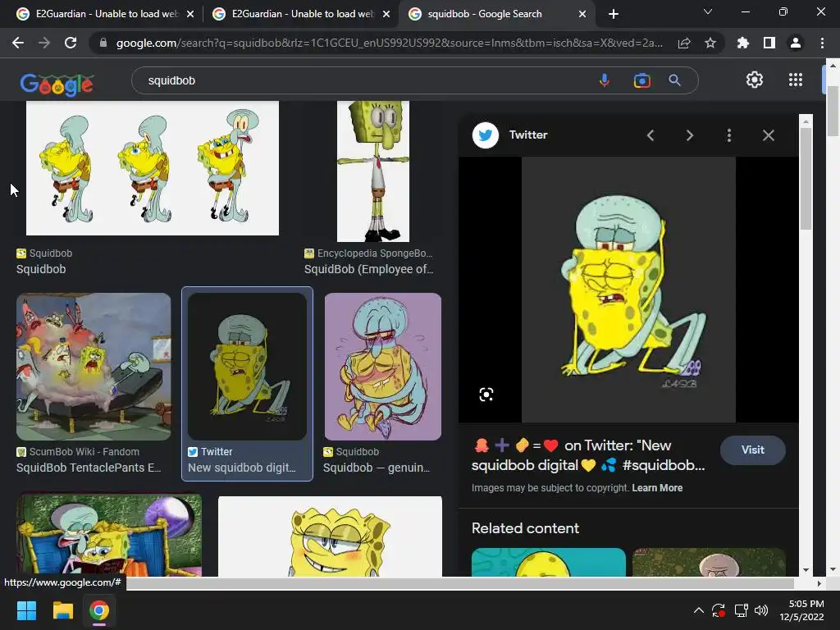The height and width of the screenshot is (630, 840).
Task: Open the SquidBob Employee of... thumbnail
Action: tap(373, 171)
